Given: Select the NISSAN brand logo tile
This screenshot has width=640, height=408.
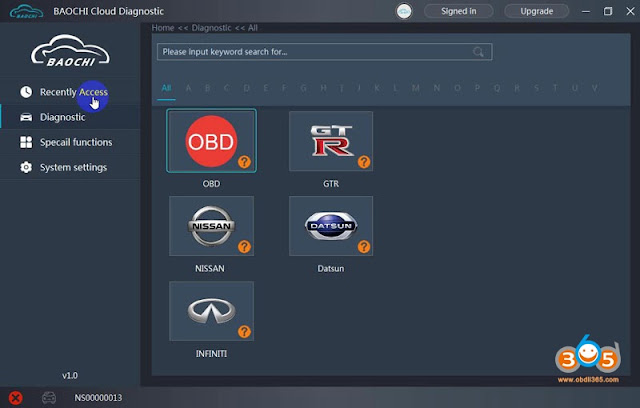Looking at the screenshot, I should tap(211, 226).
